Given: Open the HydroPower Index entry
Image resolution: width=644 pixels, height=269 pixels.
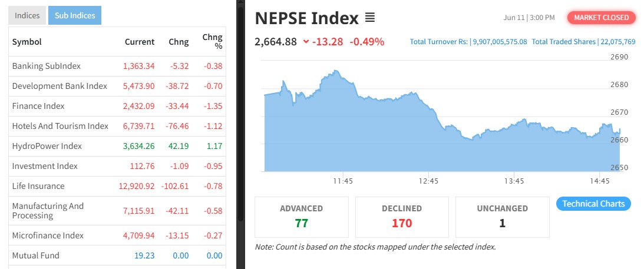Looking at the screenshot, I should 47,146.
